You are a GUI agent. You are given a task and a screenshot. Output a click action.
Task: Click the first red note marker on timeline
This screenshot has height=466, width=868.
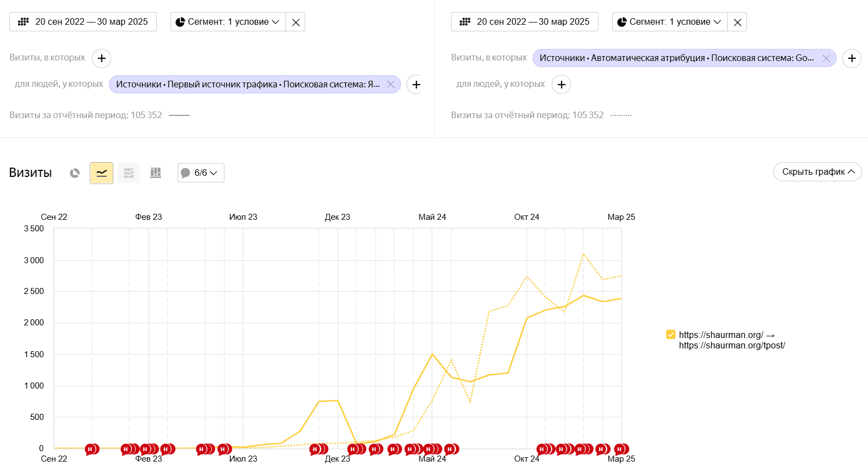click(91, 450)
